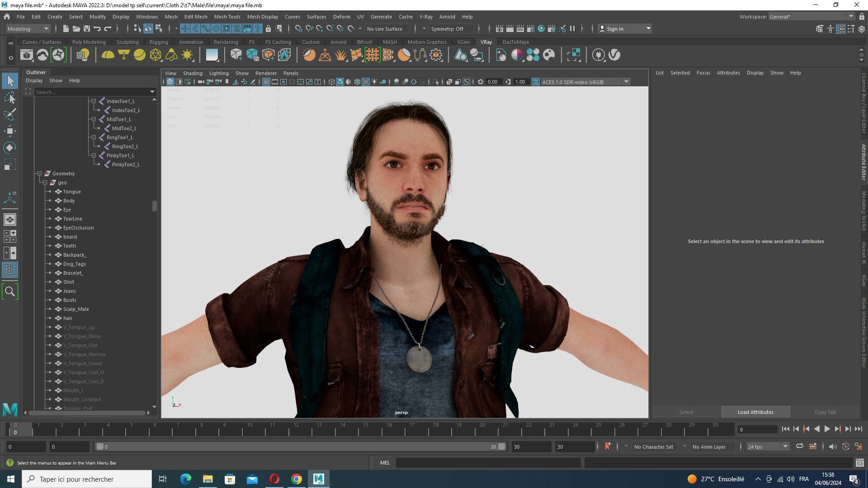Click the Save Scene disk icon

tap(87, 28)
